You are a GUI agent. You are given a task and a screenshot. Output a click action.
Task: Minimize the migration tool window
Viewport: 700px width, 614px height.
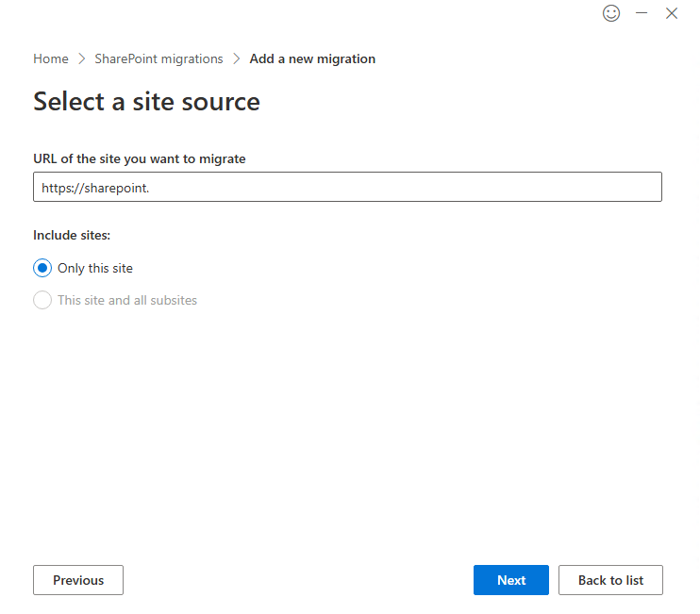642,13
